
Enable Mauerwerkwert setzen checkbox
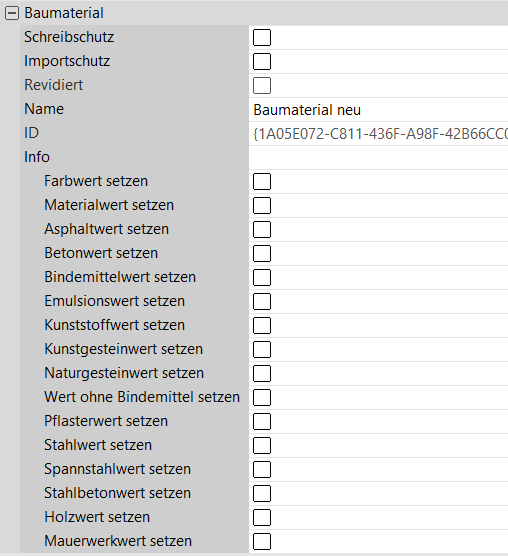[262, 541]
